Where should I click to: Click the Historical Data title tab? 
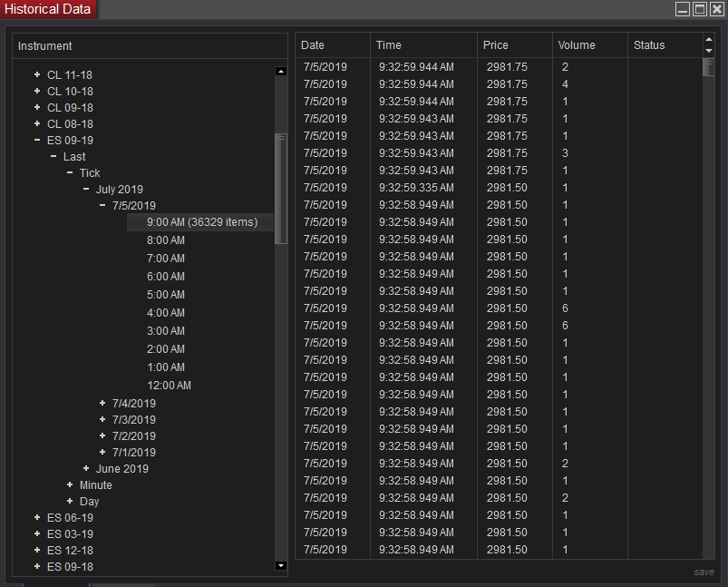pyautogui.click(x=48, y=9)
